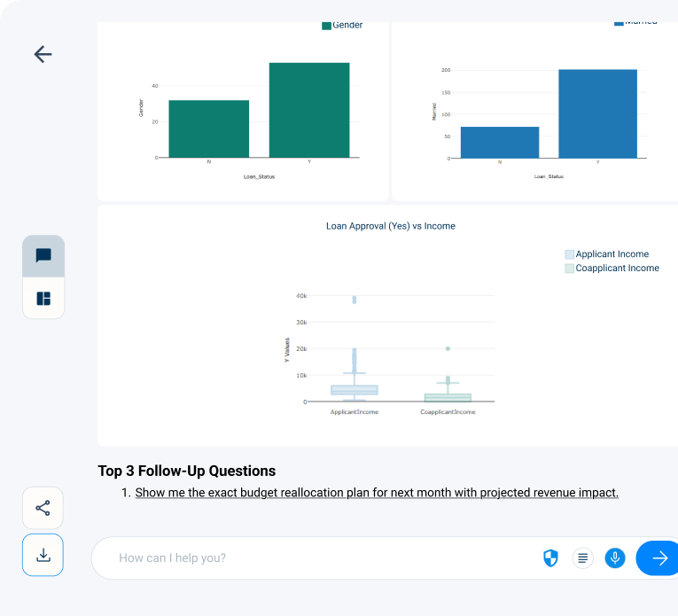Screen dimensions: 678x616
Task: Toggle Applicant Income legend entry
Action: tap(612, 254)
